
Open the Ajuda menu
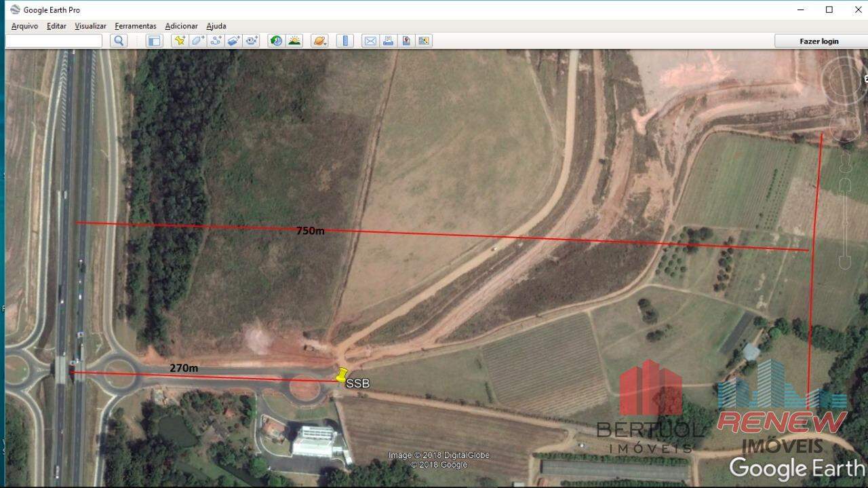pyautogui.click(x=216, y=26)
